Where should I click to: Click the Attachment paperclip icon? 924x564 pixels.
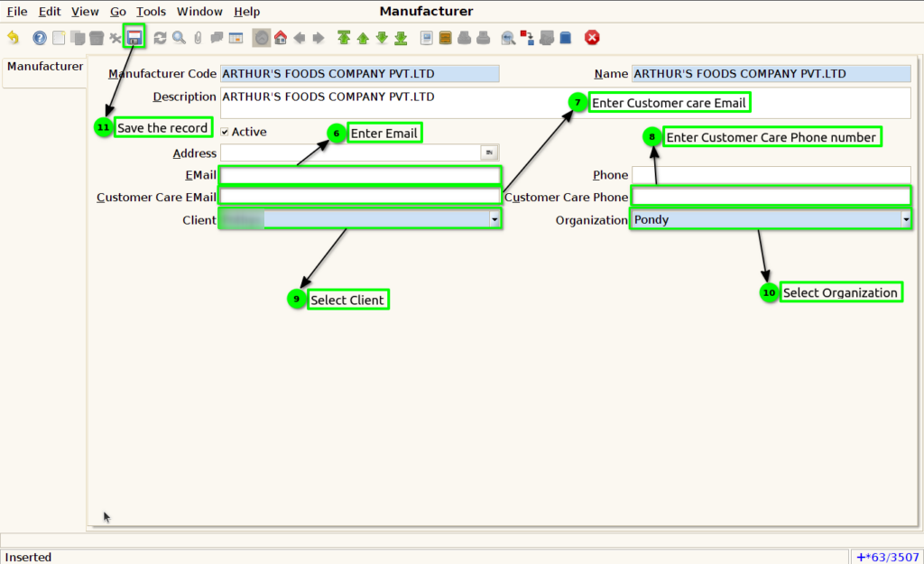coord(198,38)
